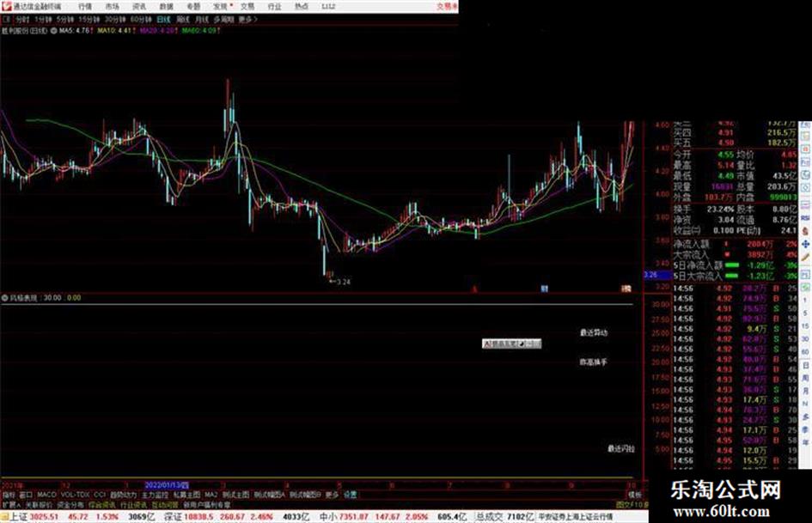Click the 模板 template button

[x=634, y=495]
